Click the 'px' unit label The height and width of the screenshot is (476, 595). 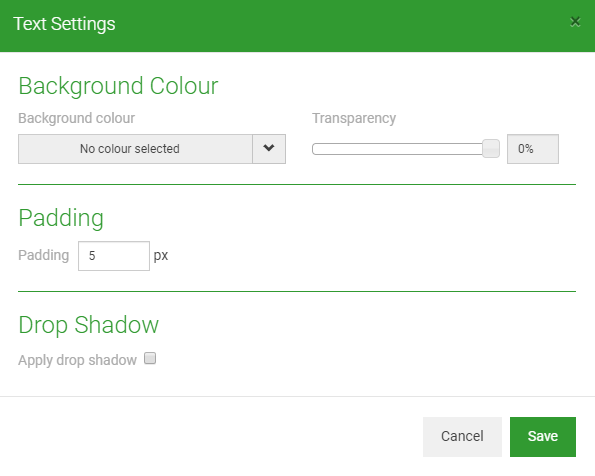coord(161,256)
